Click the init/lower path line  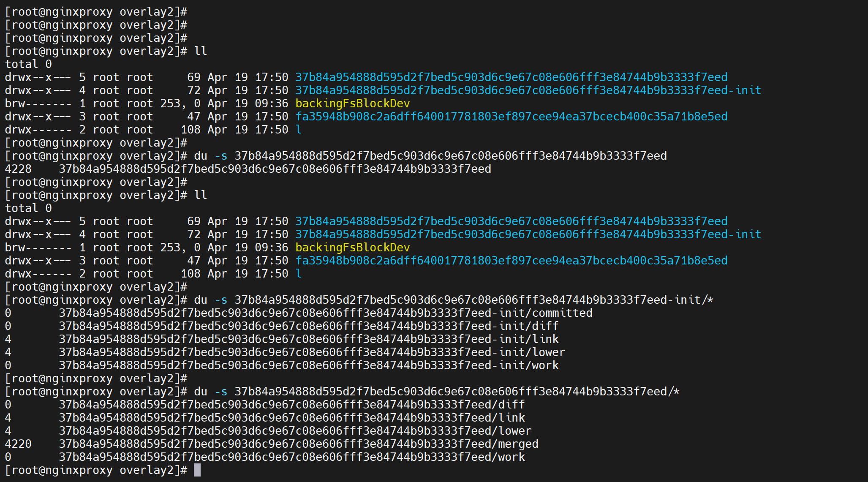312,352
